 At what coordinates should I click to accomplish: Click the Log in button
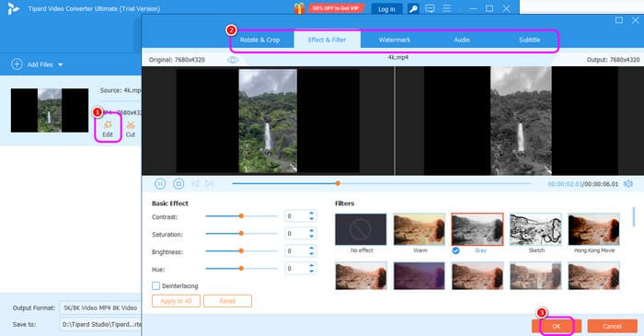tap(386, 9)
